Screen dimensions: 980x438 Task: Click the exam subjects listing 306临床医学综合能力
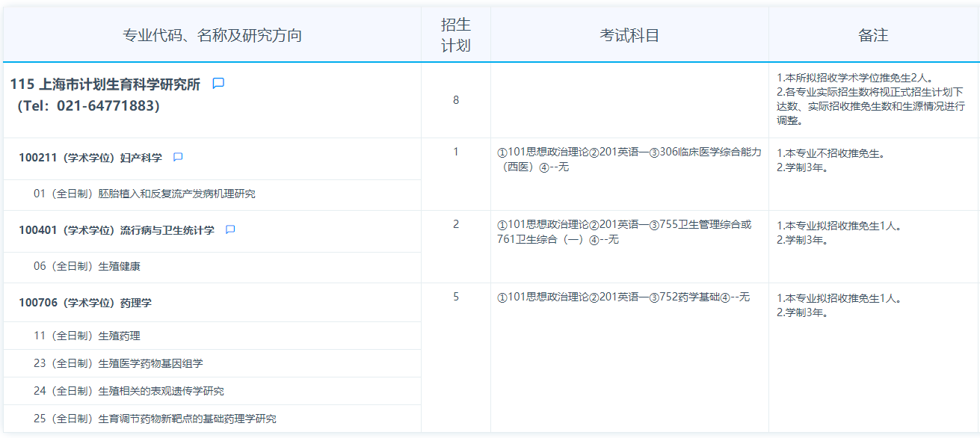629,159
